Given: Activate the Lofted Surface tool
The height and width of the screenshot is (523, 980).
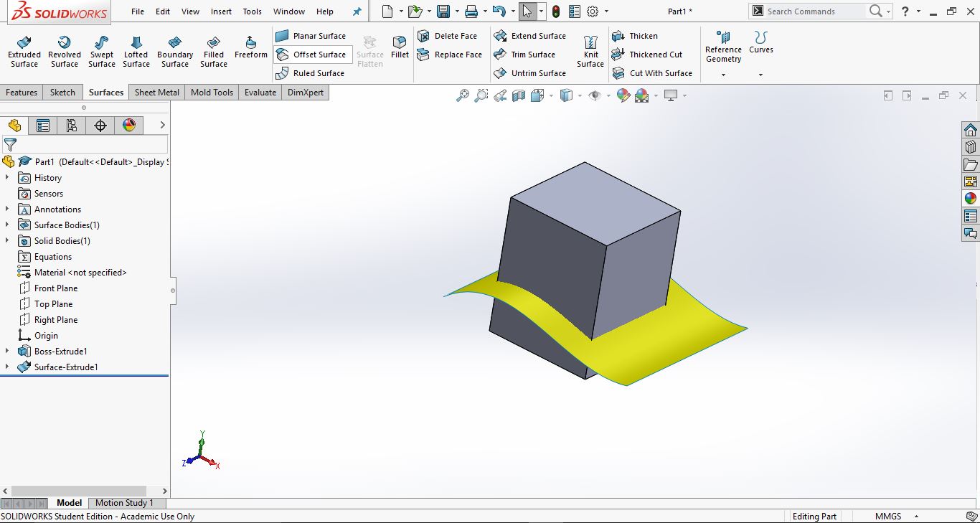Looking at the screenshot, I should (136, 52).
